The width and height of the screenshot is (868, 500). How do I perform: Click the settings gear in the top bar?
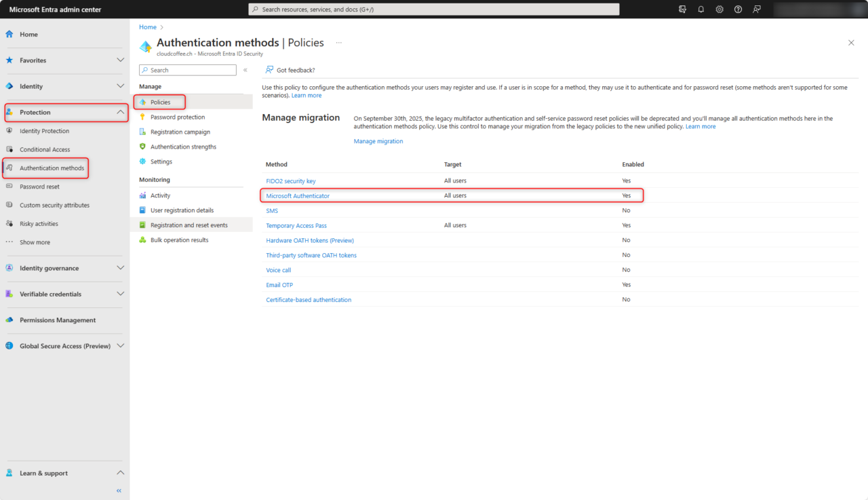pyautogui.click(x=719, y=9)
